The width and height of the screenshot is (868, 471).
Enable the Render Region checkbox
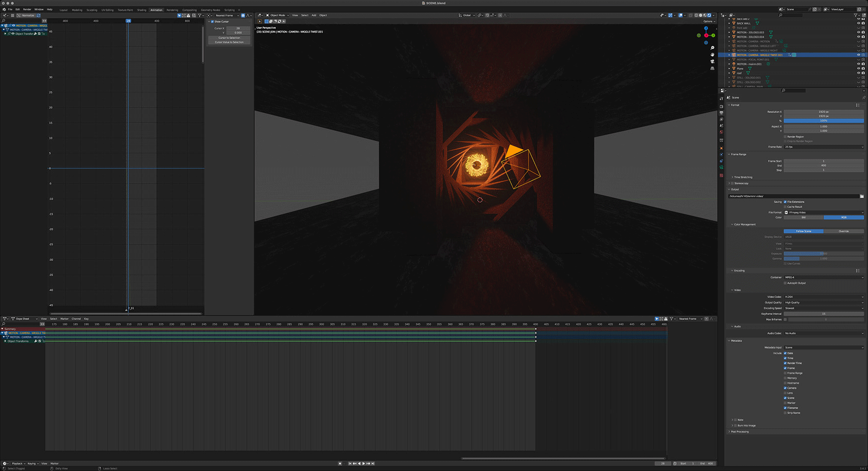tap(785, 136)
